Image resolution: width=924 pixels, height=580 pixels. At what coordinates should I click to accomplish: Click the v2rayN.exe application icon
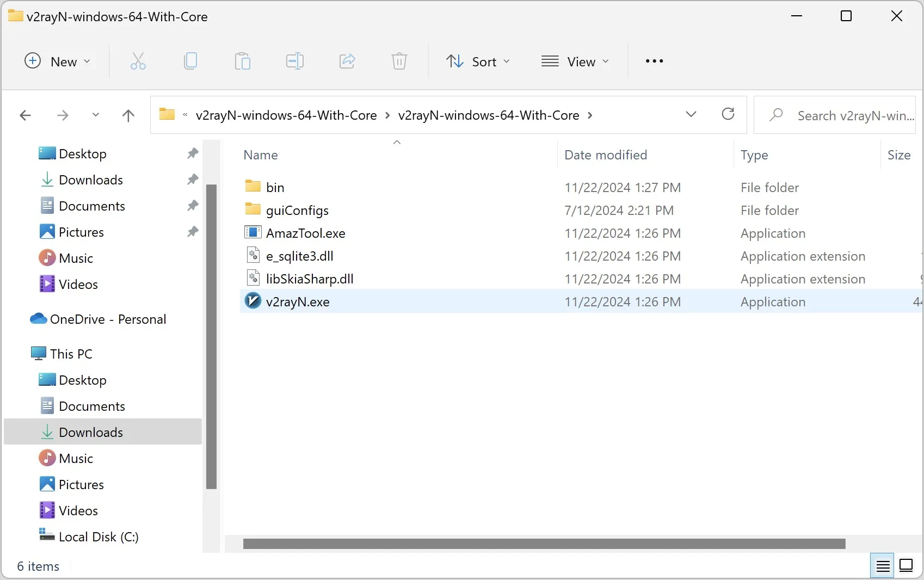coord(253,300)
